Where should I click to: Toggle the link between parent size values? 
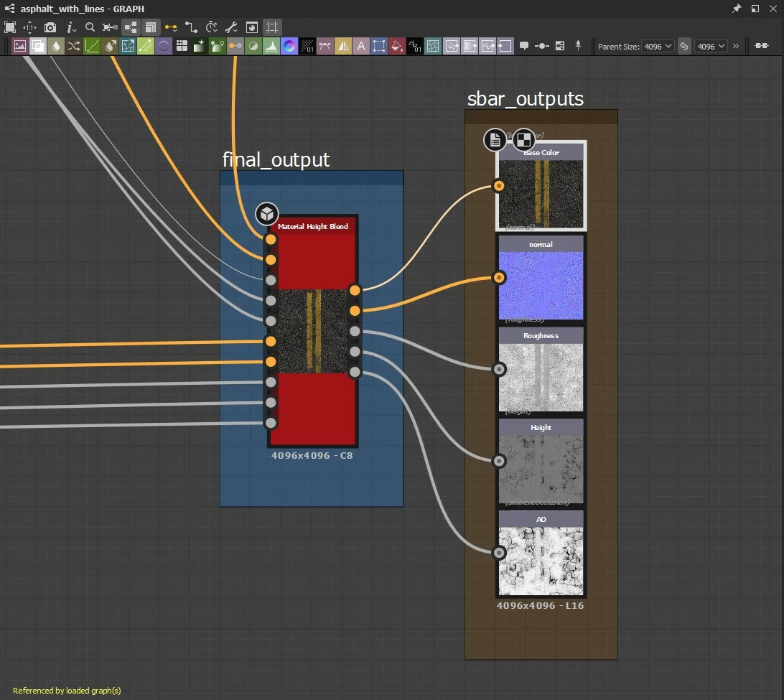pyautogui.click(x=684, y=46)
